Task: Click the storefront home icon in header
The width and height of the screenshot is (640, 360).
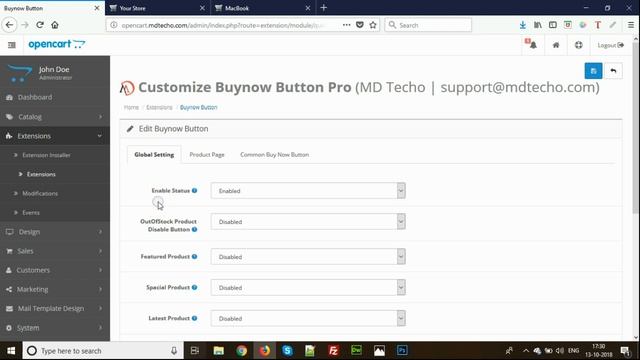Action: (556, 45)
